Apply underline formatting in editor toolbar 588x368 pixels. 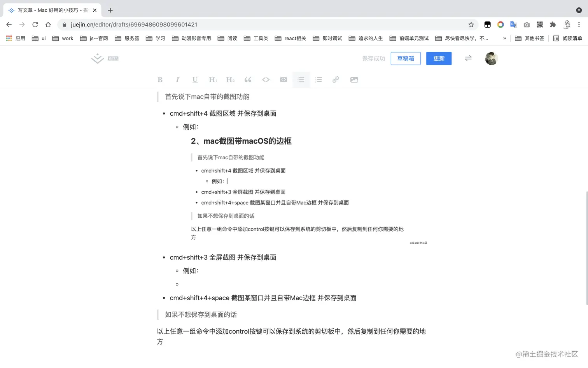[195, 80]
